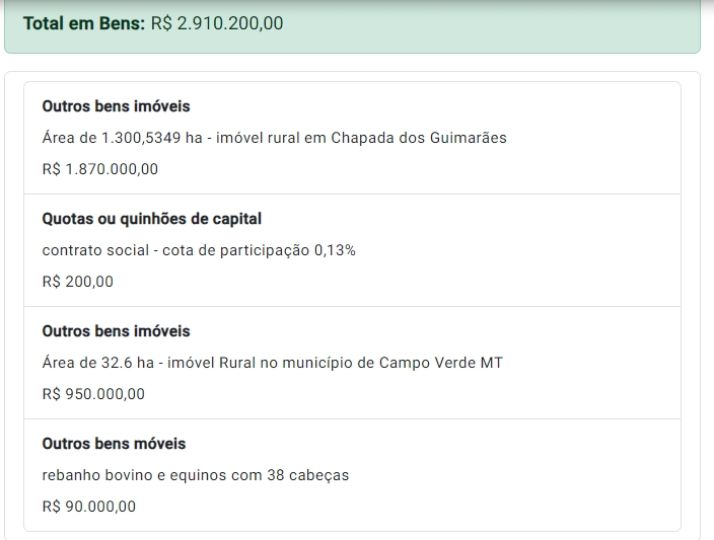This screenshot has height=540, width=714.
Task: Select the Campo Verde MT property description
Action: [x=272, y=362]
